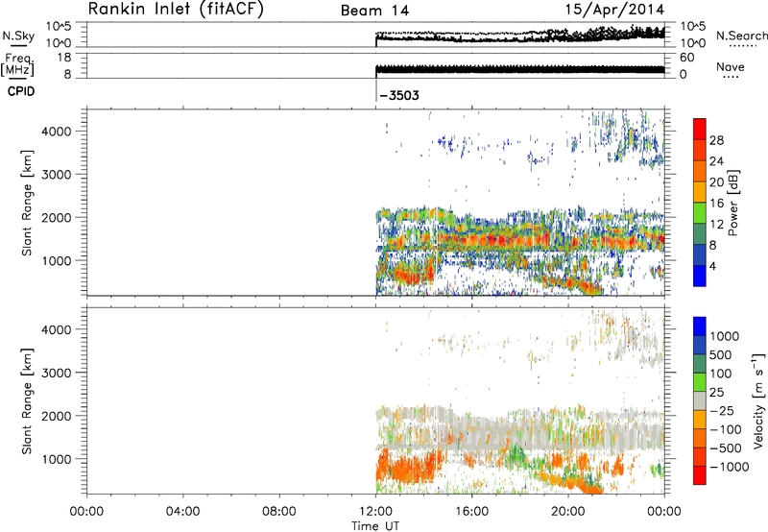Click the velocity panel 'Slant Range [km]' axis label
This screenshot has width=768, height=532.
tap(27, 401)
